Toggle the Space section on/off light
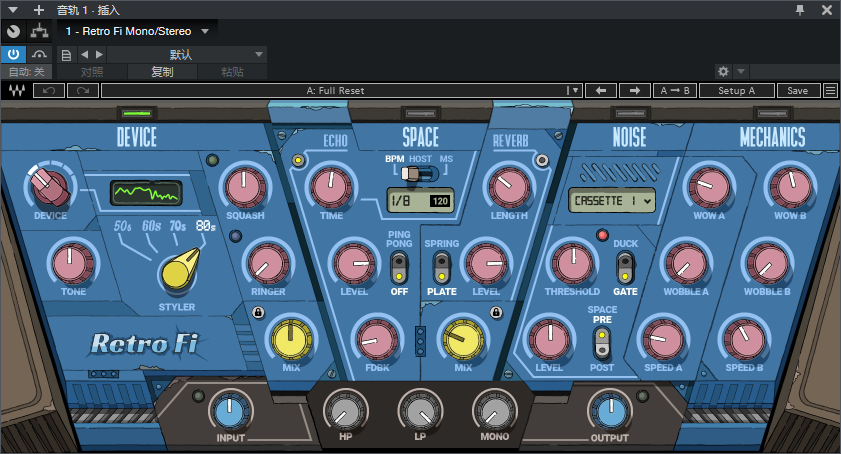The height and width of the screenshot is (454, 841). coord(420,113)
